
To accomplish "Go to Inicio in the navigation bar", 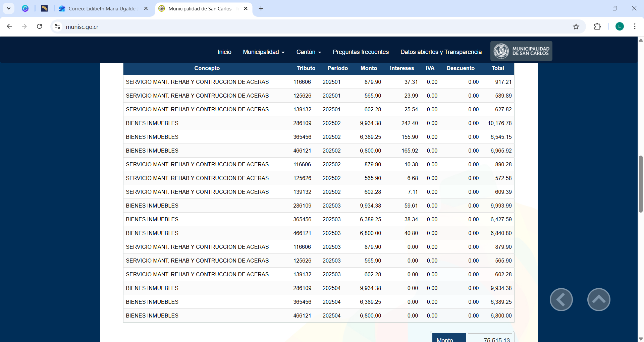I will pos(224,52).
